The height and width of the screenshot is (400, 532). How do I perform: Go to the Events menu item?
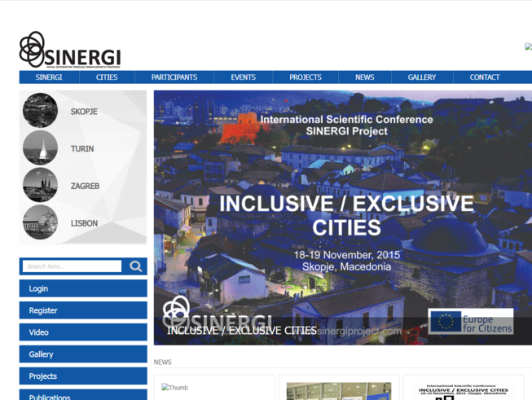coord(243,77)
